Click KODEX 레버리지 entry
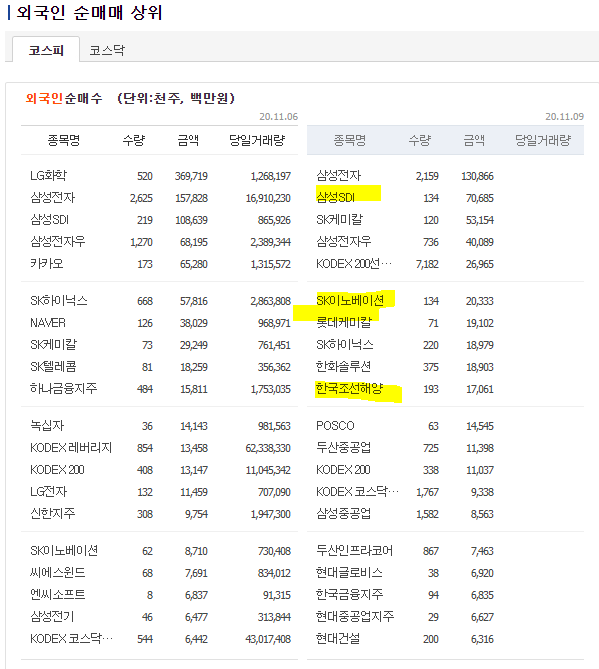 tap(71, 448)
